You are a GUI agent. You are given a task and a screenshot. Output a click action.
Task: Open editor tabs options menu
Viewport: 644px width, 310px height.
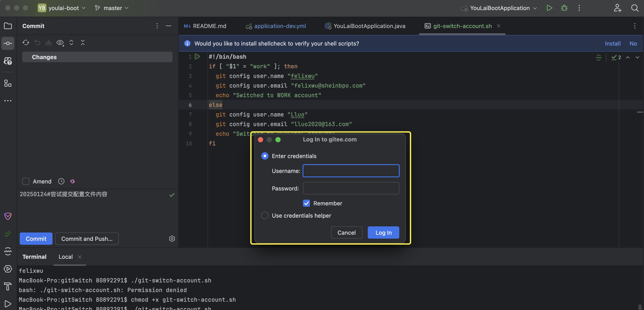click(x=635, y=26)
